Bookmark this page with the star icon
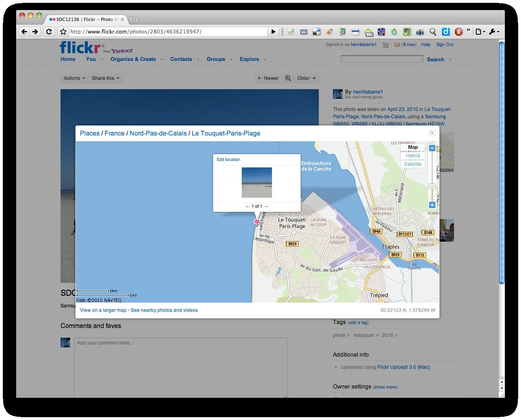 pyautogui.click(x=63, y=31)
